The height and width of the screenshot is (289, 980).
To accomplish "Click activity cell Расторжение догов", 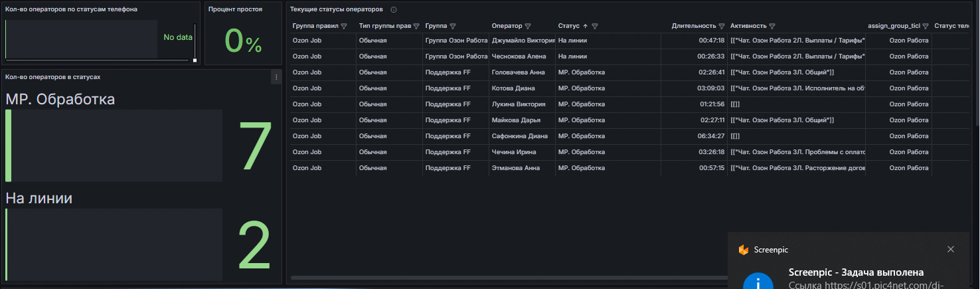I will click(x=797, y=168).
